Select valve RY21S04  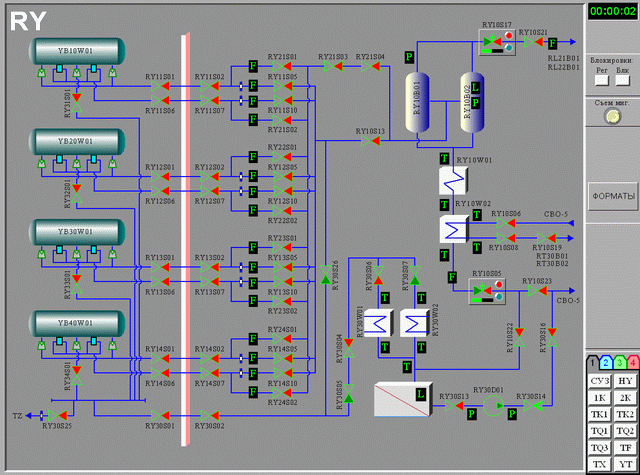[371, 66]
